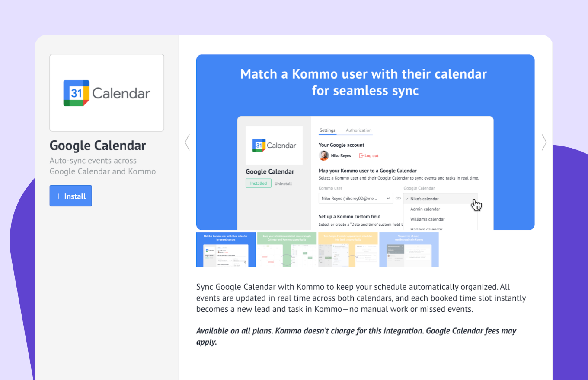The width and height of the screenshot is (588, 380).
Task: Expand the Kommo user dropdown
Action: click(x=355, y=199)
